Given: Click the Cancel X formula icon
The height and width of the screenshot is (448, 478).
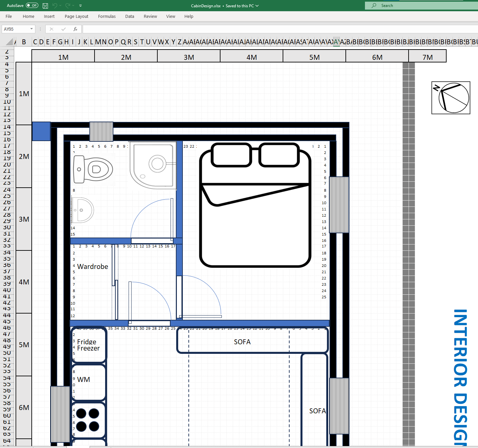Looking at the screenshot, I should click(x=52, y=29).
